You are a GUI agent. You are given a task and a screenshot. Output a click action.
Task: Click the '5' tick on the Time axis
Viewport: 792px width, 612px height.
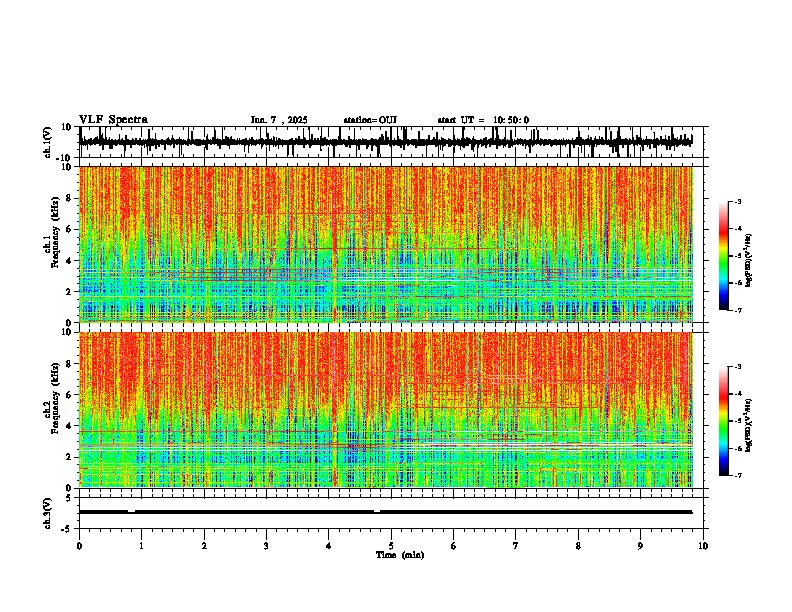(x=391, y=546)
